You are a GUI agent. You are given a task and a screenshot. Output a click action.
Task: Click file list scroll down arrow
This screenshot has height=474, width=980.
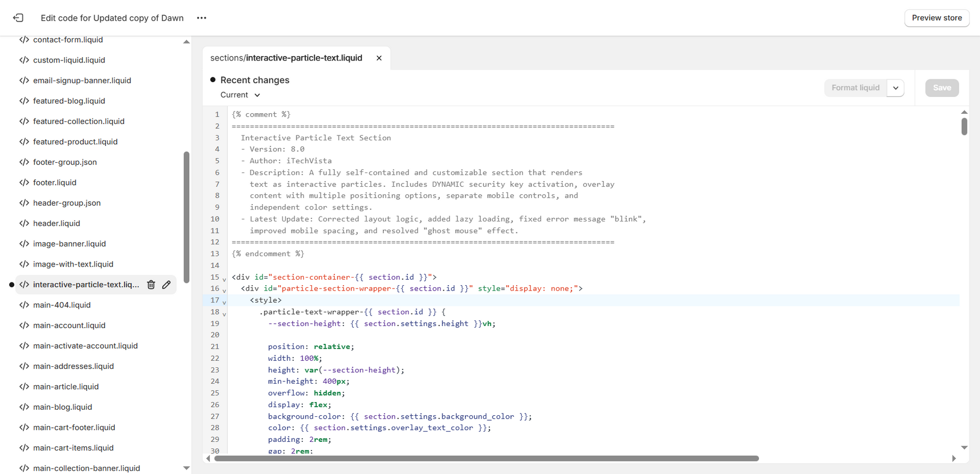(x=187, y=468)
